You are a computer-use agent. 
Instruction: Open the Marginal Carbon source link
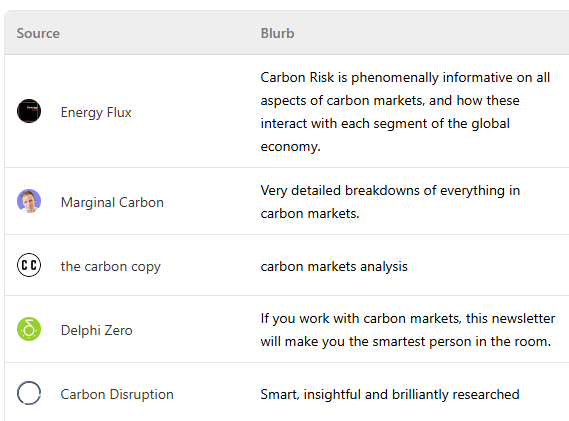112,203
